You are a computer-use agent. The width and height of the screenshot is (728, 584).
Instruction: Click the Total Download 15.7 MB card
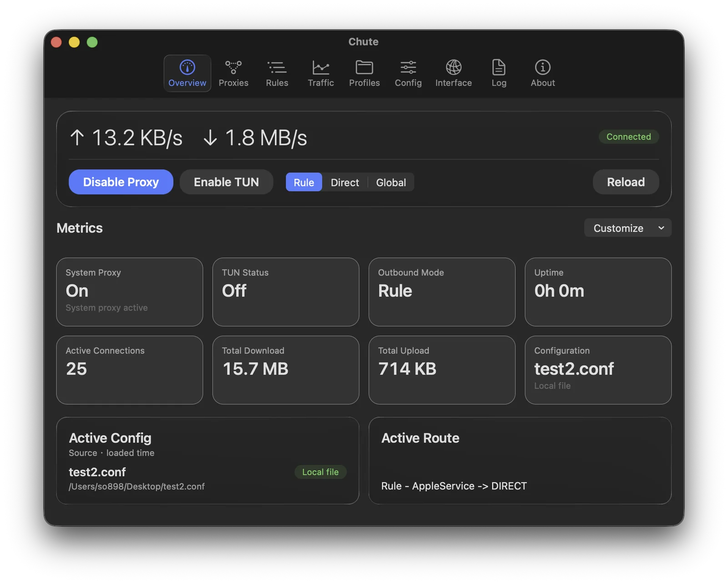click(286, 370)
